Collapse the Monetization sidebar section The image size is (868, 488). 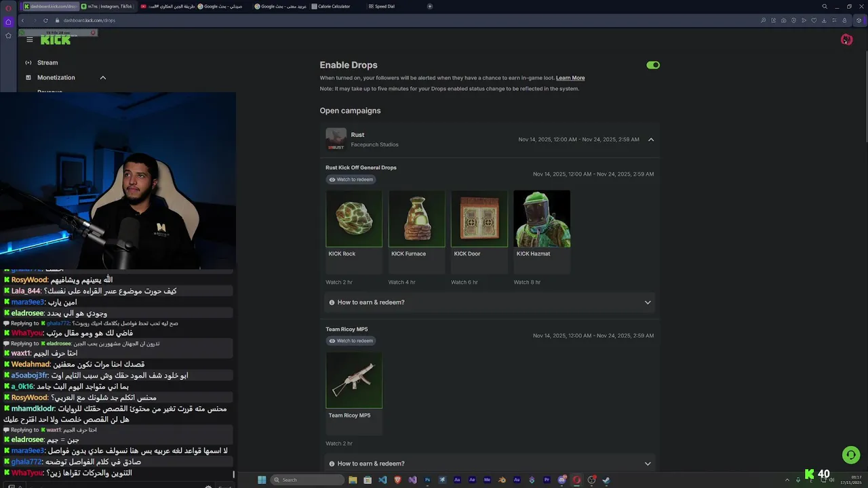(x=103, y=77)
